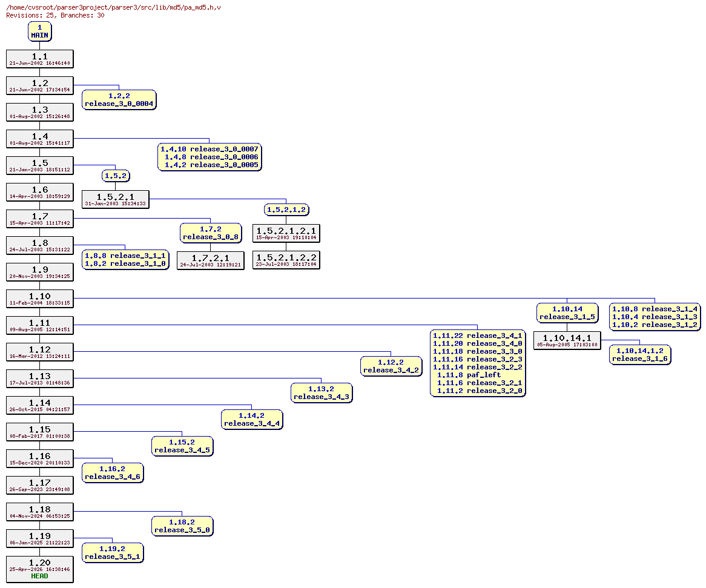
Task: Click 1.8.8 release_3_1_1 branch entry
Action: (125, 256)
